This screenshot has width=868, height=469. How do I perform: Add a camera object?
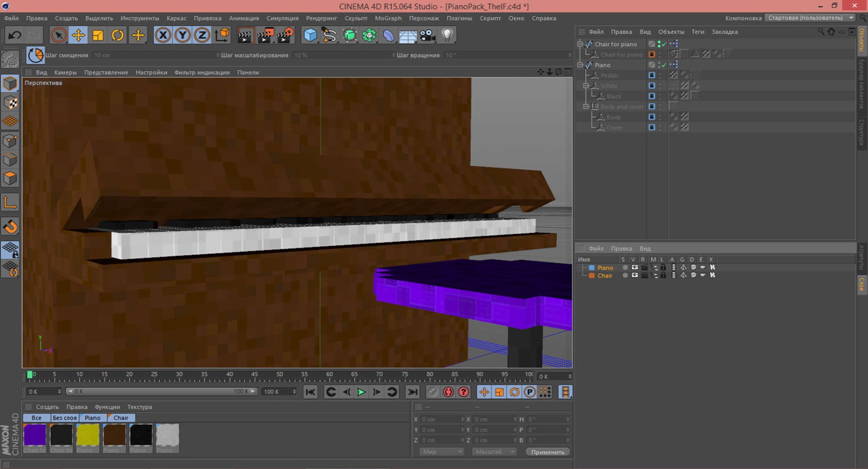tap(428, 35)
